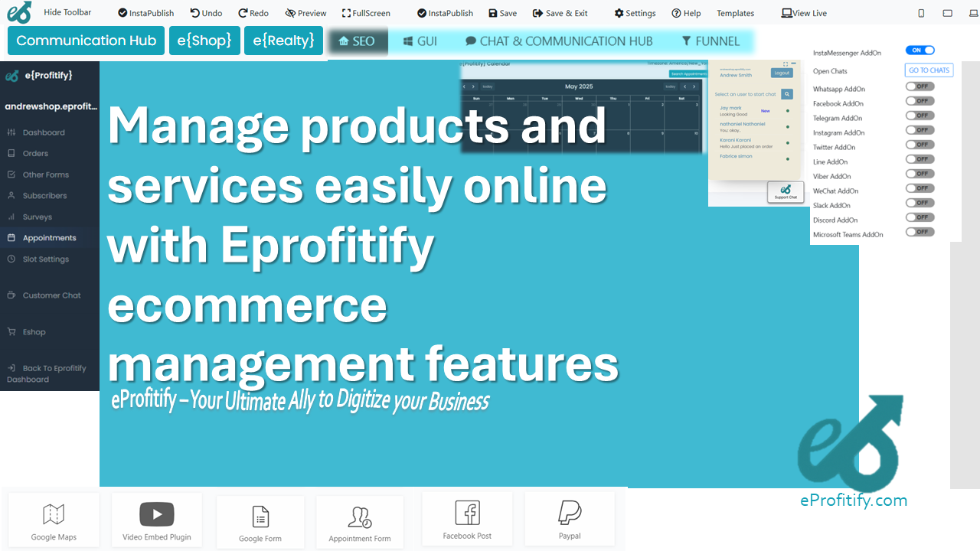Click the Search Appointments button
Image resolution: width=980 pixels, height=551 pixels.
tap(688, 74)
